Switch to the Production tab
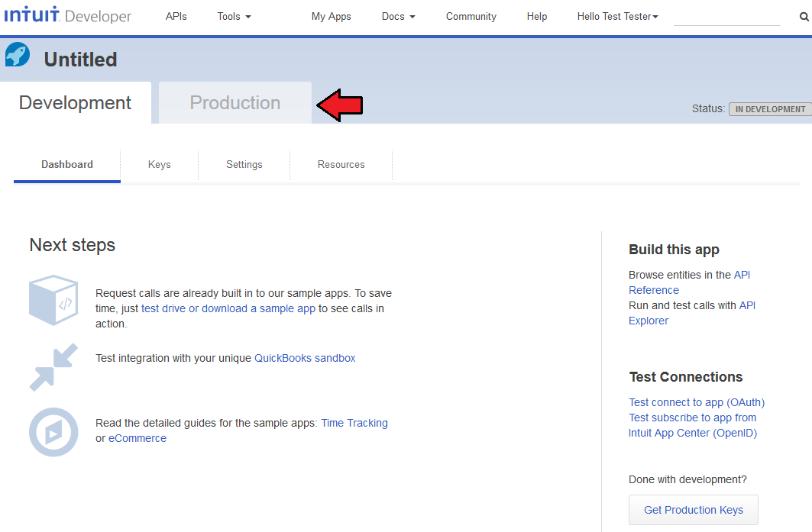812x532 pixels. click(235, 102)
